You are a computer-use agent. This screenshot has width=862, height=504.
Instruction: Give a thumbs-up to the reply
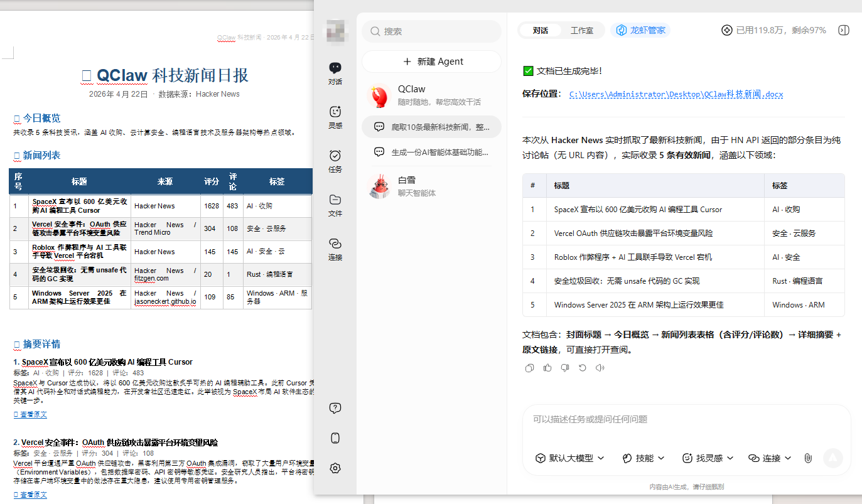coord(547,368)
